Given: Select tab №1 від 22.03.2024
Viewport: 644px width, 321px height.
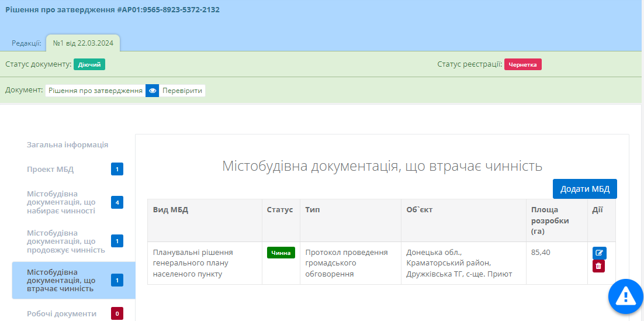Looking at the screenshot, I should pyautogui.click(x=82, y=43).
